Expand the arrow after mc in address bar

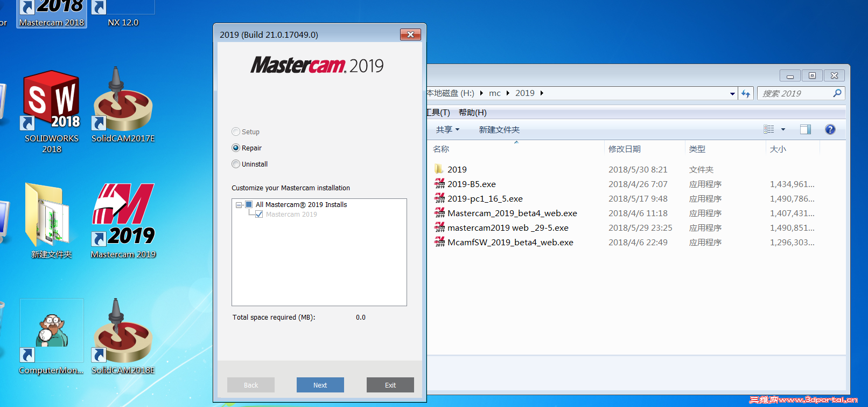[x=508, y=93]
